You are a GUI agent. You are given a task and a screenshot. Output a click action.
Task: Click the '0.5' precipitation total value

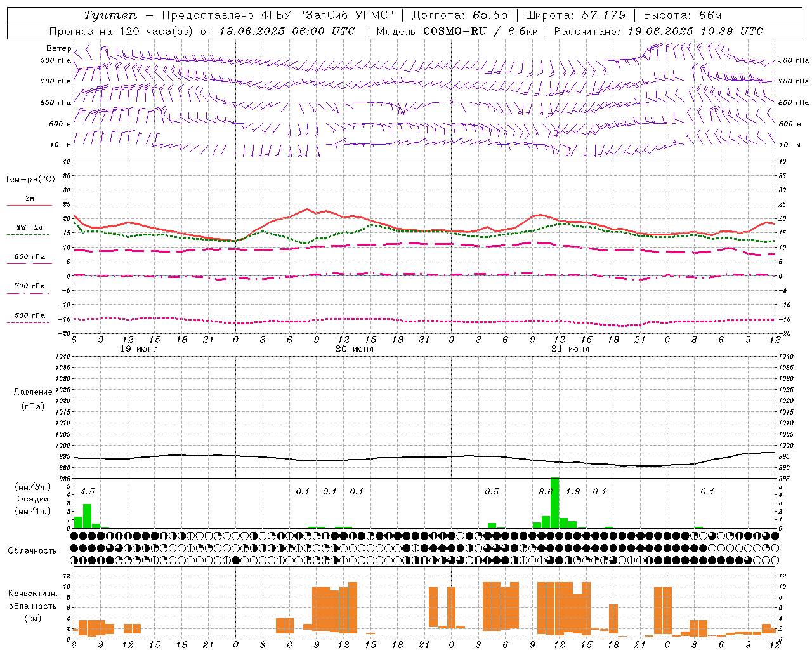492,491
